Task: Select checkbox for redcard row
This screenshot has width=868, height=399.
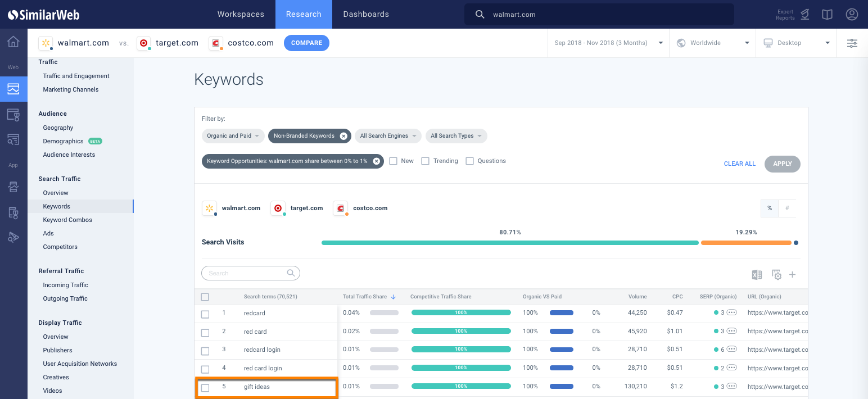Action: point(205,314)
